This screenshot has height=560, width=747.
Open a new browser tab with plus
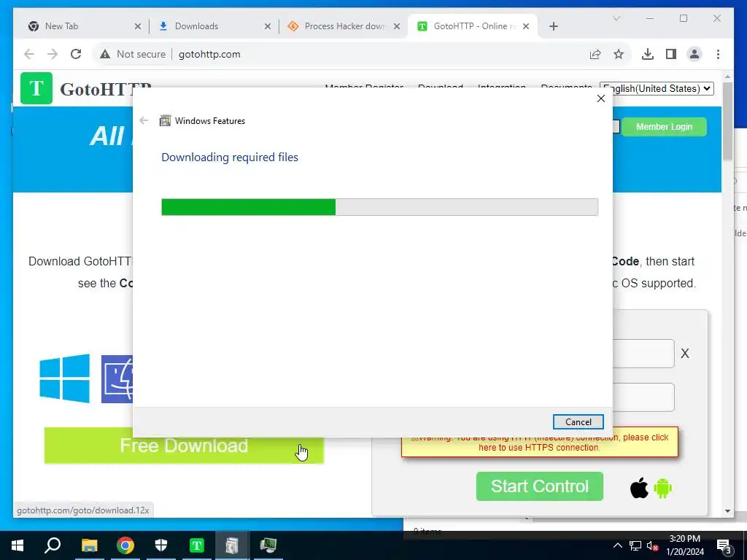[x=553, y=26]
